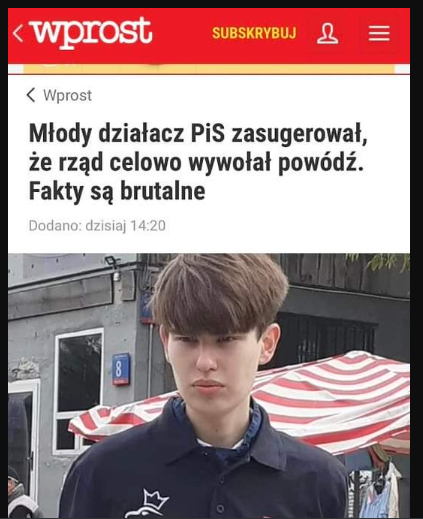Click the hanging clothes at photo's right edge
423x519 pixels.
(x=383, y=489)
